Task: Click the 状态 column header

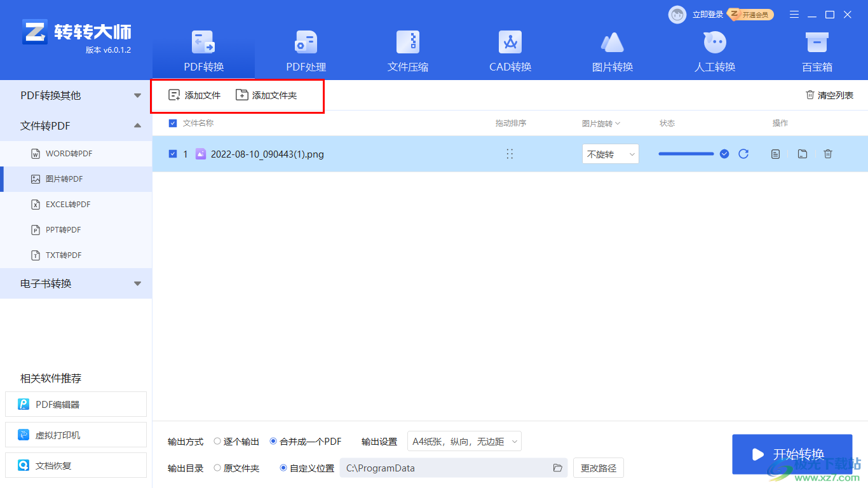Action: (x=667, y=123)
